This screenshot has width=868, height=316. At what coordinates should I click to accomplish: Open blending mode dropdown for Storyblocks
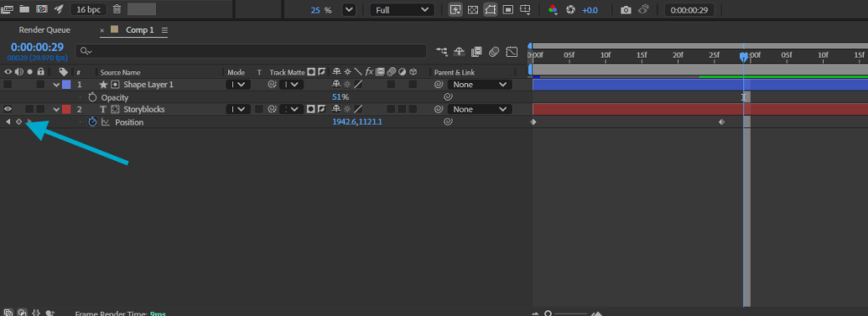click(238, 109)
